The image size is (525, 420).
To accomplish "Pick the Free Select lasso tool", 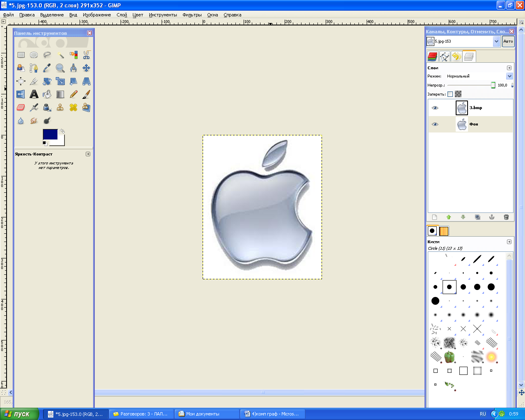I will click(47, 55).
